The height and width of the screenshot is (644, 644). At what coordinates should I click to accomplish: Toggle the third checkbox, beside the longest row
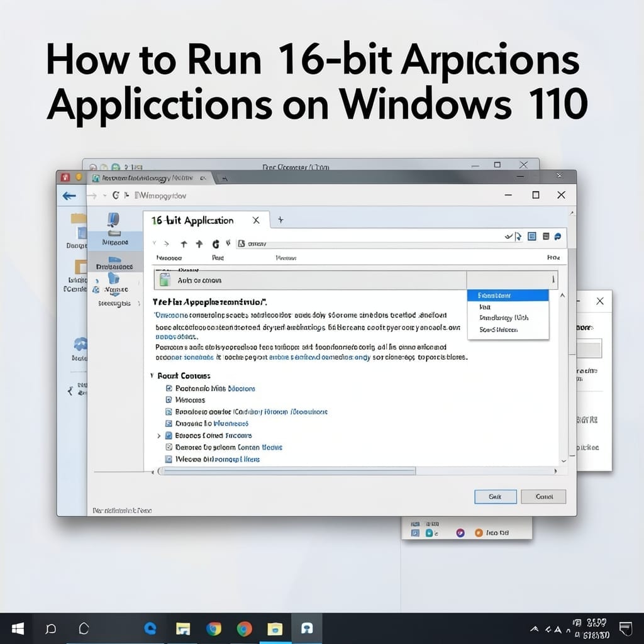pyautogui.click(x=169, y=411)
